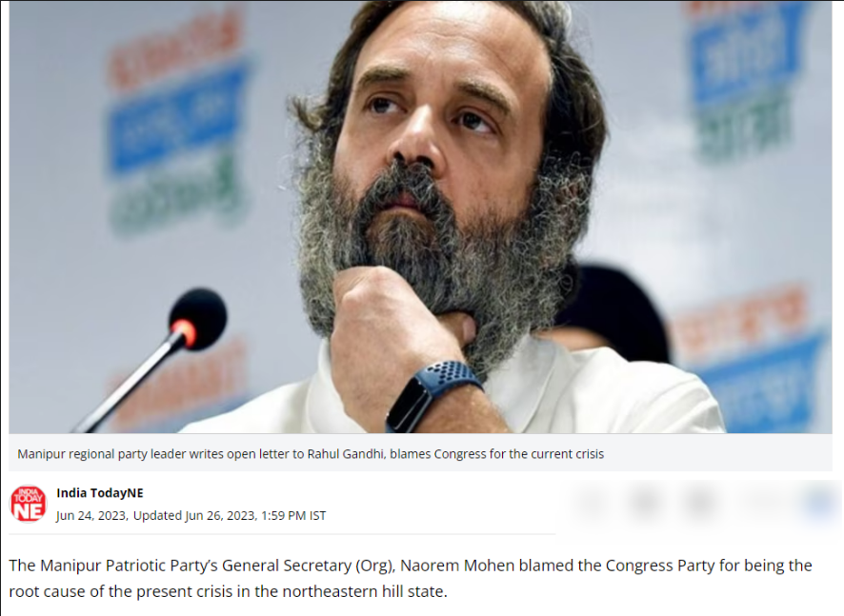Click the first blurred share icon beside byline
844x616 pixels.
(x=593, y=503)
